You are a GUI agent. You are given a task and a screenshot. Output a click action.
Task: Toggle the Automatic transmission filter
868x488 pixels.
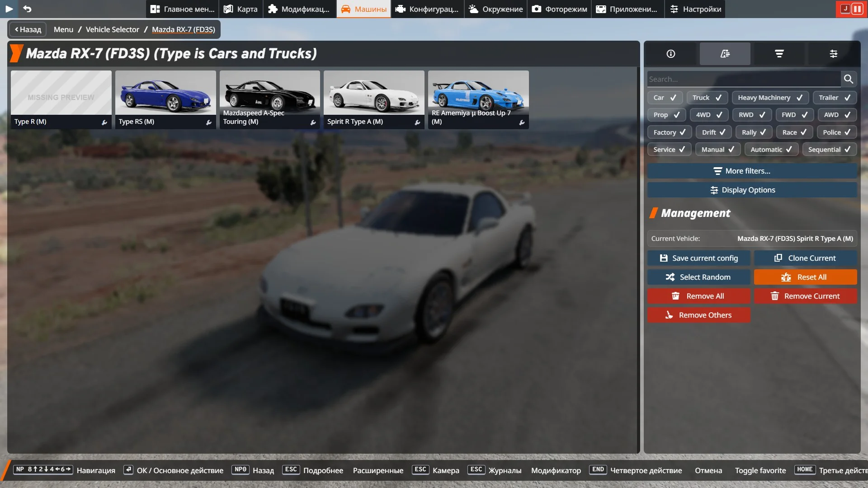(771, 150)
